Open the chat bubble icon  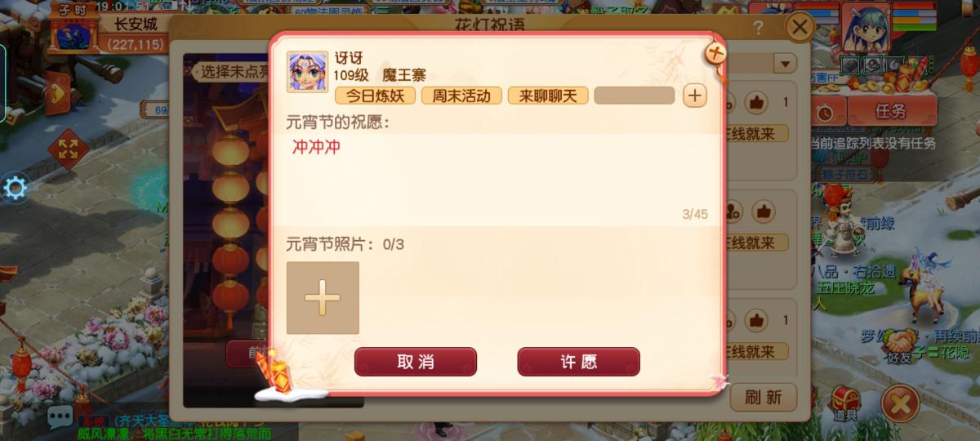pyautogui.click(x=60, y=417)
